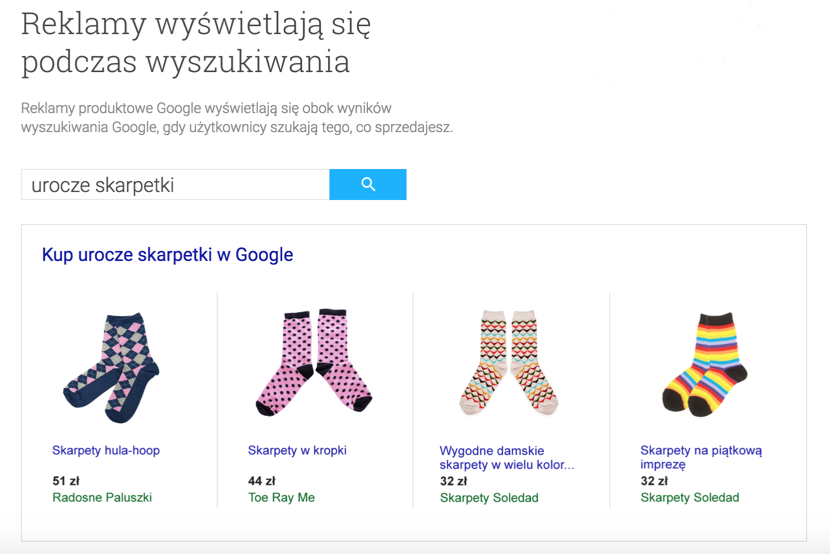Click the '51 zł' price
831x554 pixels.
66,481
